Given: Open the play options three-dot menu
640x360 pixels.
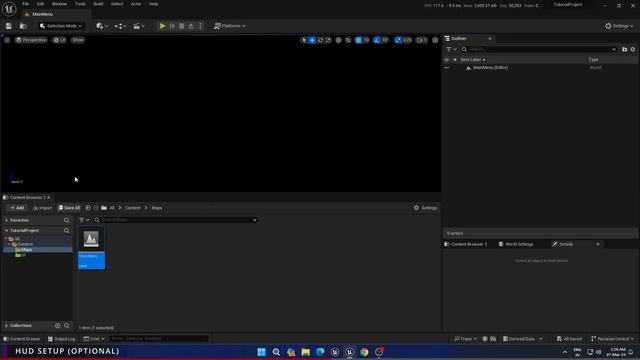Looking at the screenshot, I should click(x=200, y=26).
